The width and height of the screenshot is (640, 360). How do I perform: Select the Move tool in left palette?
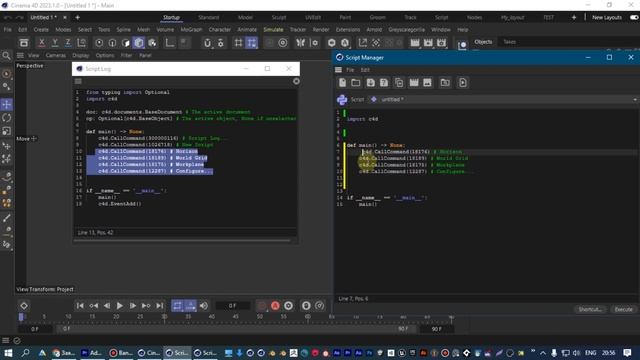click(7, 104)
